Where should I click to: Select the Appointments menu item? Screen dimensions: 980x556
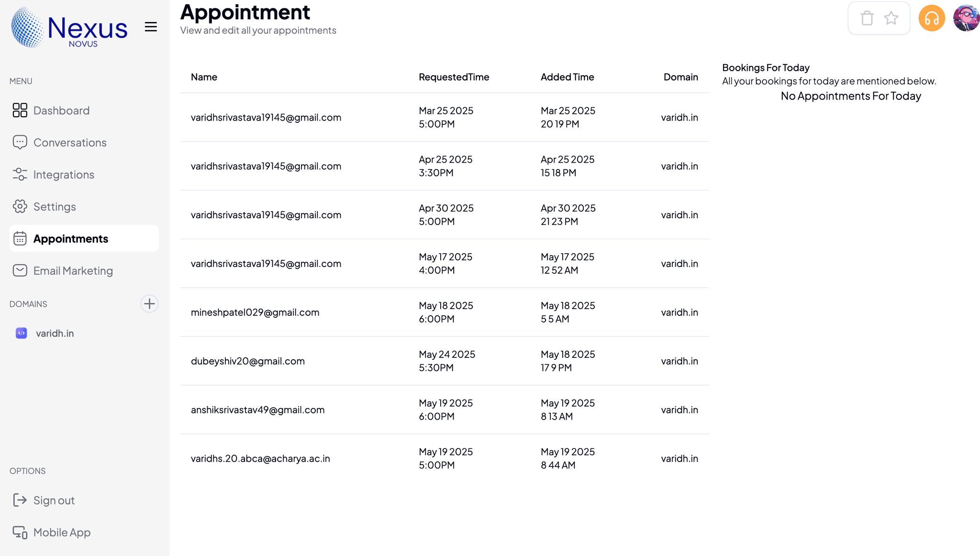(x=71, y=239)
